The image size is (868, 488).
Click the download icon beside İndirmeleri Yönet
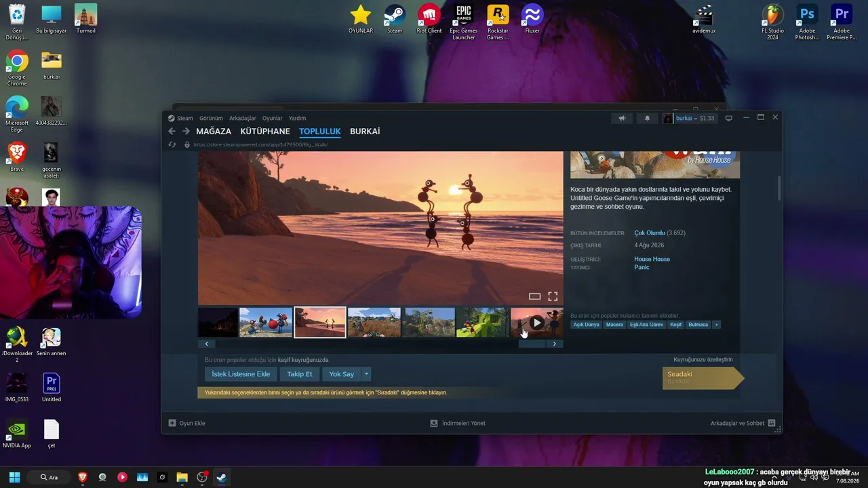(x=434, y=423)
